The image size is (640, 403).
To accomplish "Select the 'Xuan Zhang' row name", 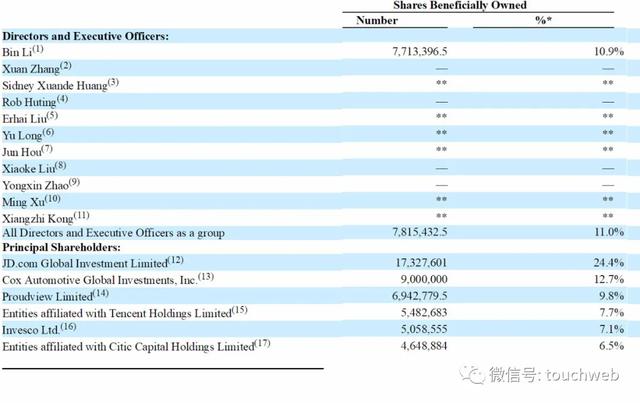I will point(31,69).
